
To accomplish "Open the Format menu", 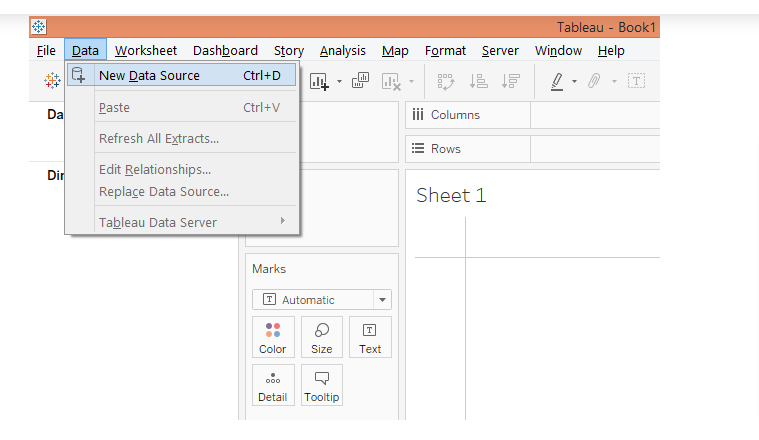I will tap(445, 50).
